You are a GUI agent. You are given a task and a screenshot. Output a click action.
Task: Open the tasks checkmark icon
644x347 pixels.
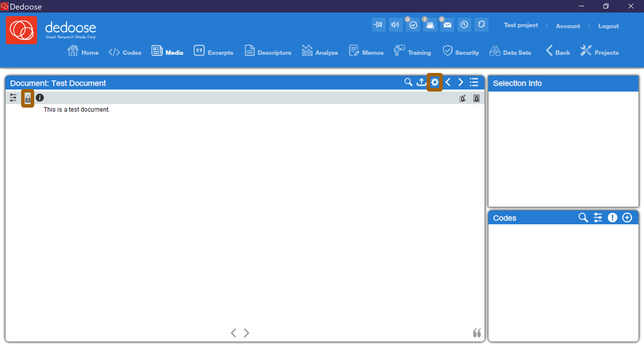point(413,25)
